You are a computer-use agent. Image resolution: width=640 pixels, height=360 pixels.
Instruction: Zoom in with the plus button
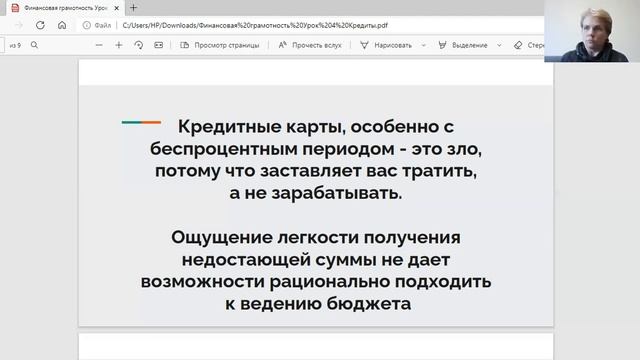119,45
